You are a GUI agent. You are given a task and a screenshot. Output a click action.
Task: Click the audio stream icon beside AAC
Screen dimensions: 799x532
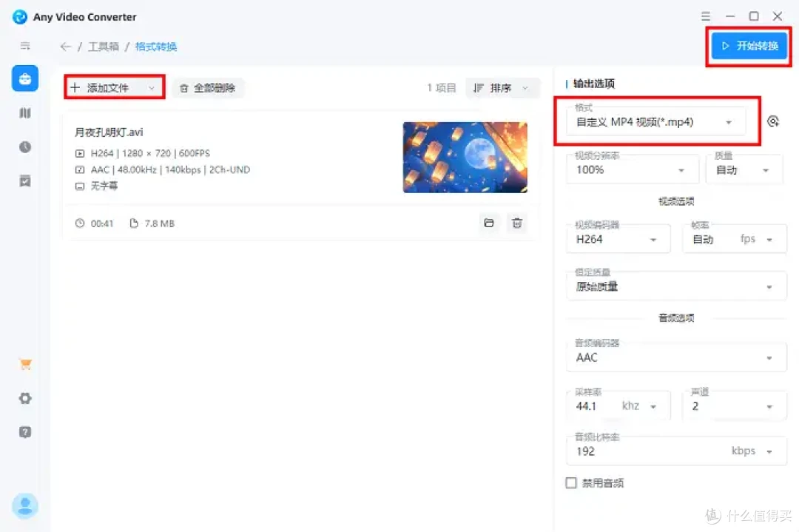click(79, 169)
